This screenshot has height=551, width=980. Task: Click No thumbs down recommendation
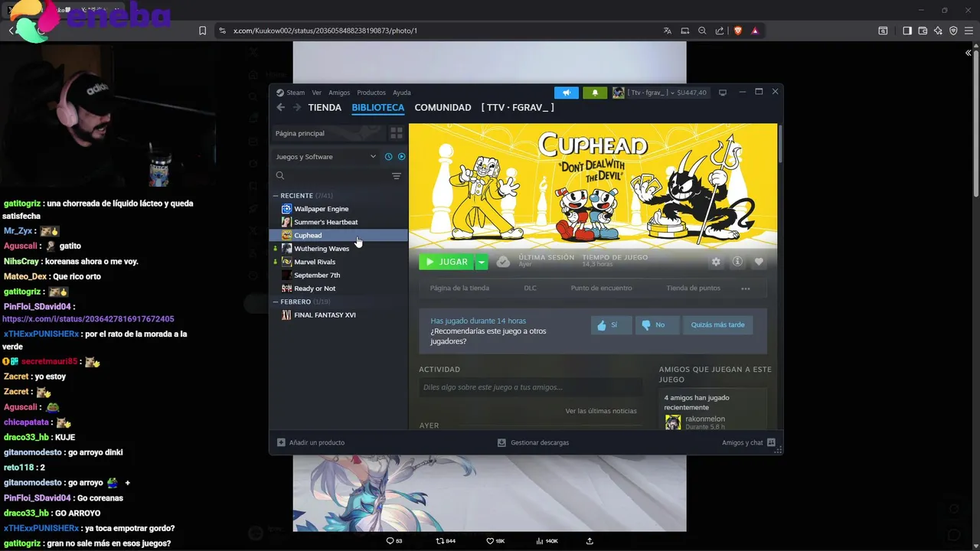coord(655,325)
